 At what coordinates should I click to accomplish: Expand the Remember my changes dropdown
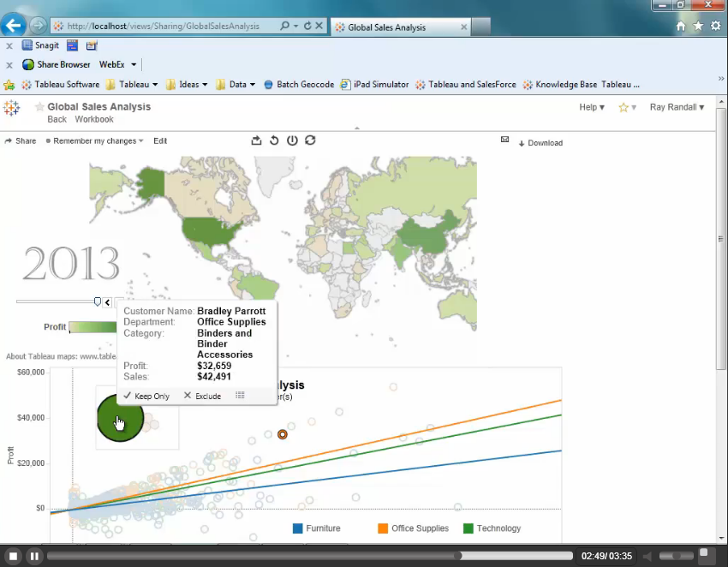pyautogui.click(x=94, y=140)
